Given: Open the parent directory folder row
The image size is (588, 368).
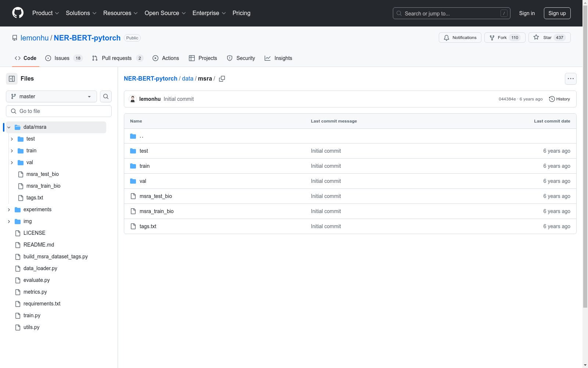Looking at the screenshot, I should click(x=350, y=136).
